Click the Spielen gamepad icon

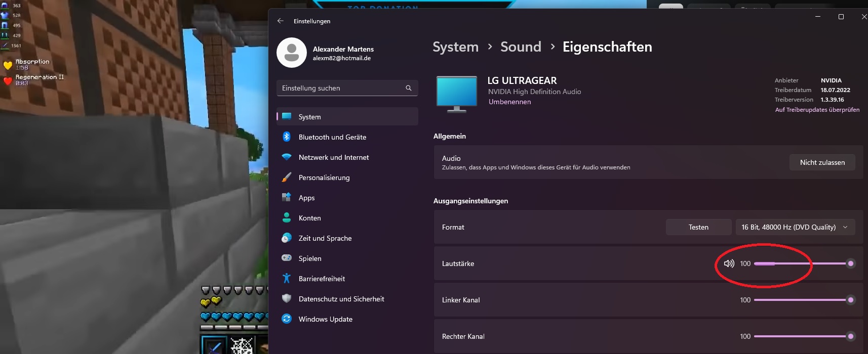pos(287,258)
